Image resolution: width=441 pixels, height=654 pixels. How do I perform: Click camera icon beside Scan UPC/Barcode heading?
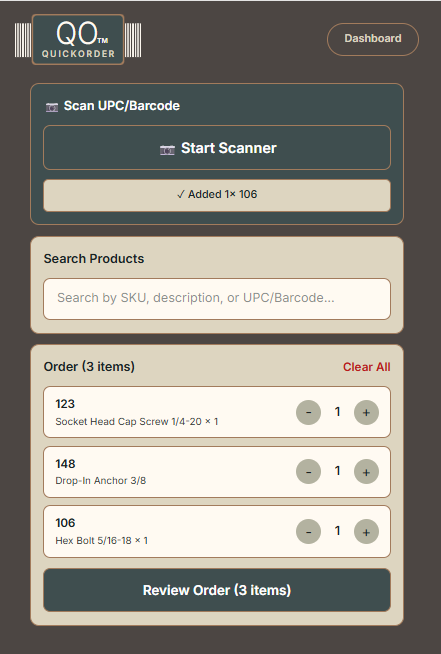tap(52, 107)
